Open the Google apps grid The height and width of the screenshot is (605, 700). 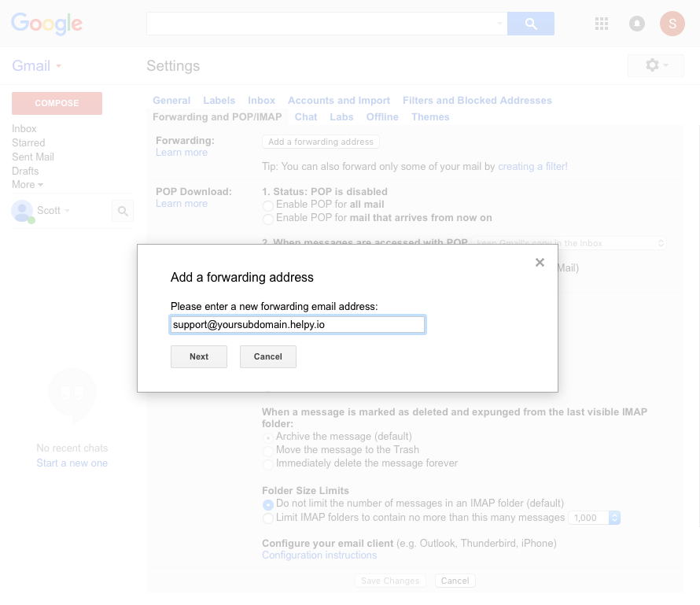pyautogui.click(x=602, y=24)
